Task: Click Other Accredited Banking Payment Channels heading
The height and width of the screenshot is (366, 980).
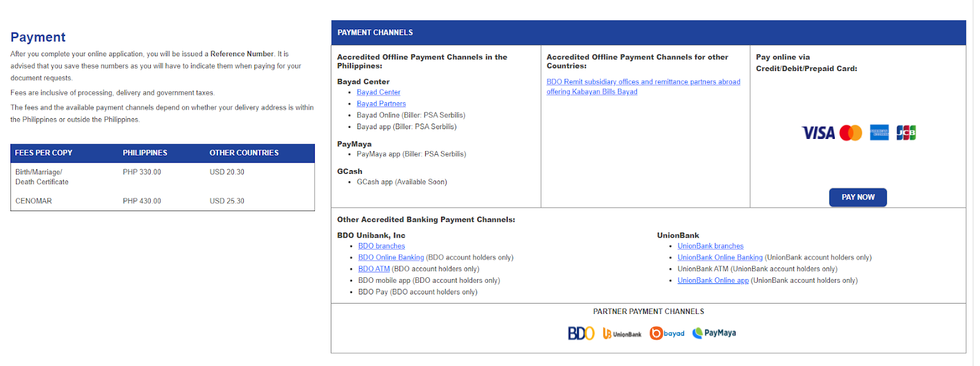Action: pyautogui.click(x=426, y=220)
